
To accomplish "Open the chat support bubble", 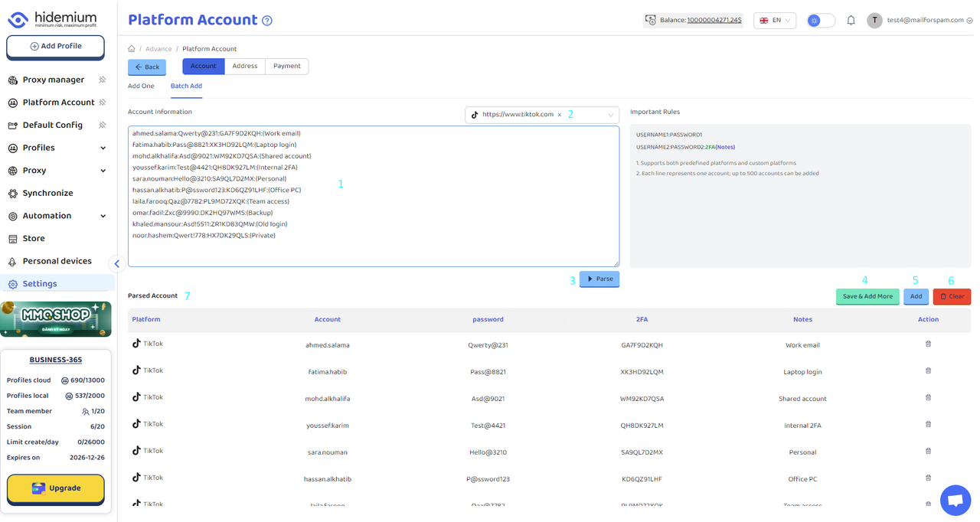I will point(955,501).
